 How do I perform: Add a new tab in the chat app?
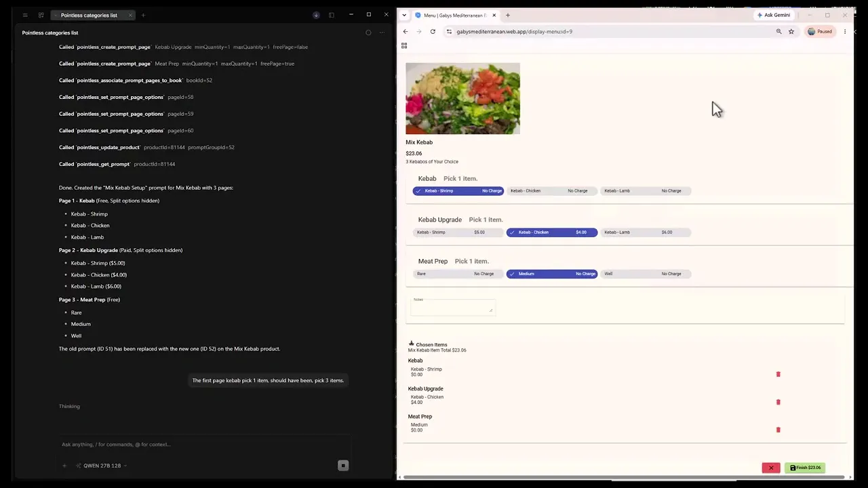(x=143, y=15)
